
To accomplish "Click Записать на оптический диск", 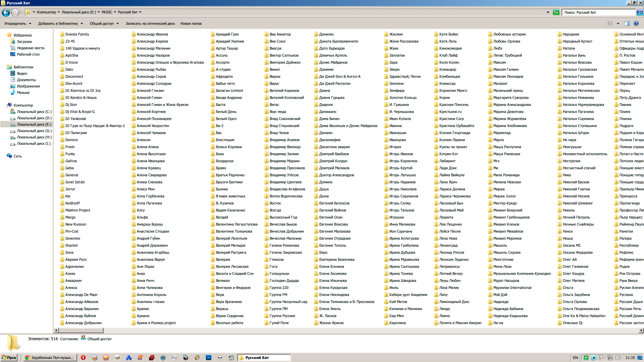I will click(150, 23).
